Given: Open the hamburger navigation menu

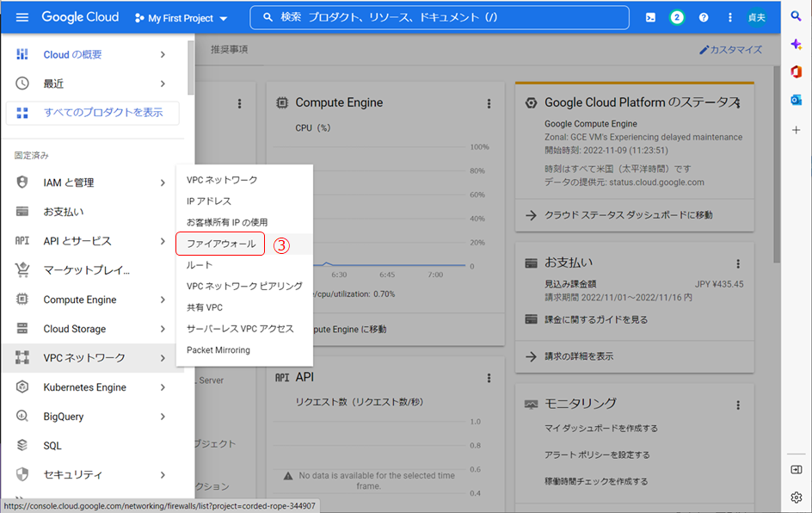Looking at the screenshot, I should pos(22,17).
